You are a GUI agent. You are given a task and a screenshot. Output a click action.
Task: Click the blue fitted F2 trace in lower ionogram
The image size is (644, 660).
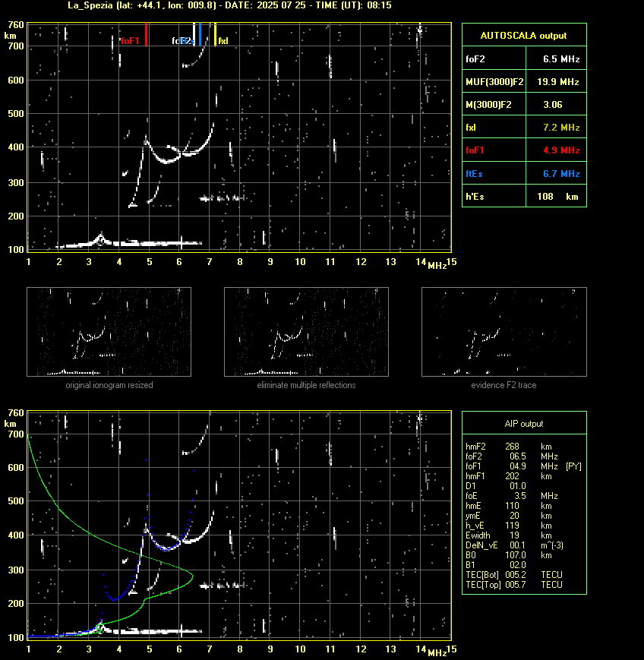point(166,549)
